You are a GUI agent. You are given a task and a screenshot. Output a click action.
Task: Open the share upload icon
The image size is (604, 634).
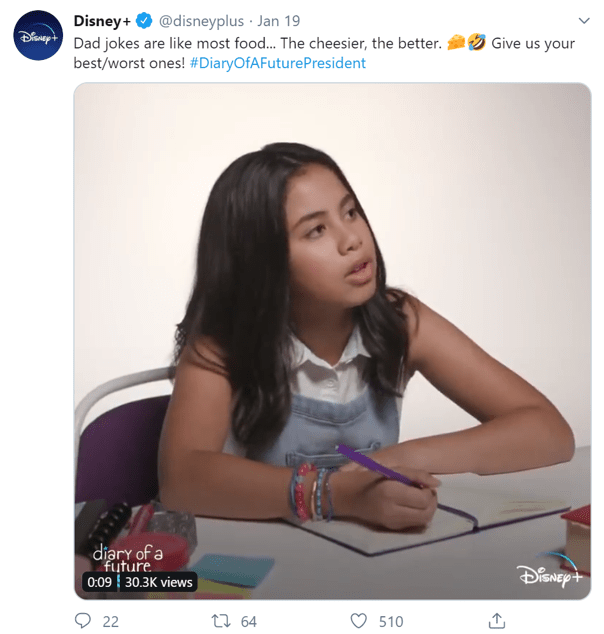pos(497,620)
